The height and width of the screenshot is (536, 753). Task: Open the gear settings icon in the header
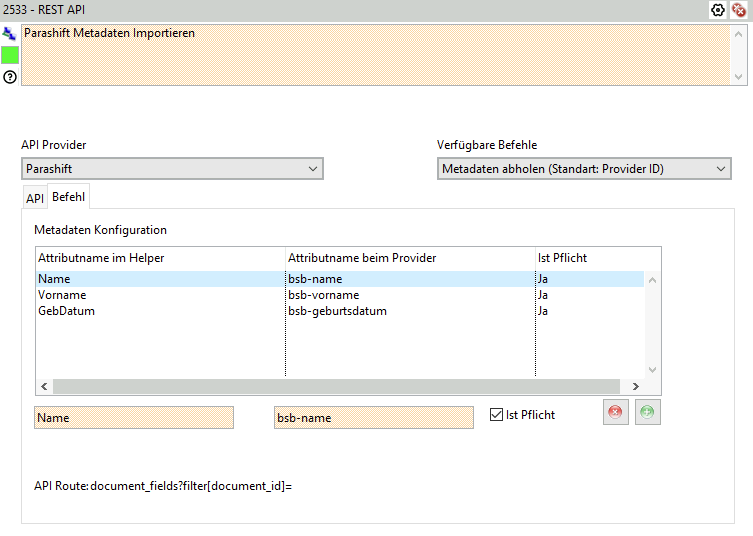[x=717, y=9]
